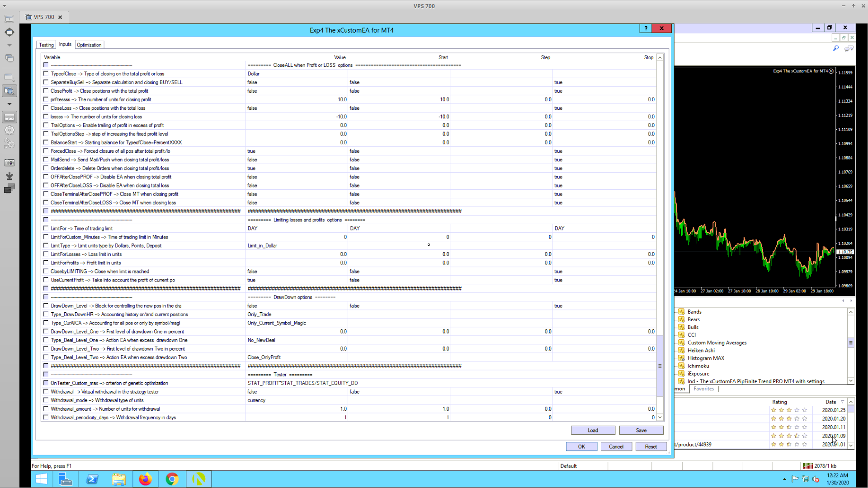Open PowerShell from the Windows taskbar
Screen dimensions: 868x488
pyautogui.click(x=92, y=479)
